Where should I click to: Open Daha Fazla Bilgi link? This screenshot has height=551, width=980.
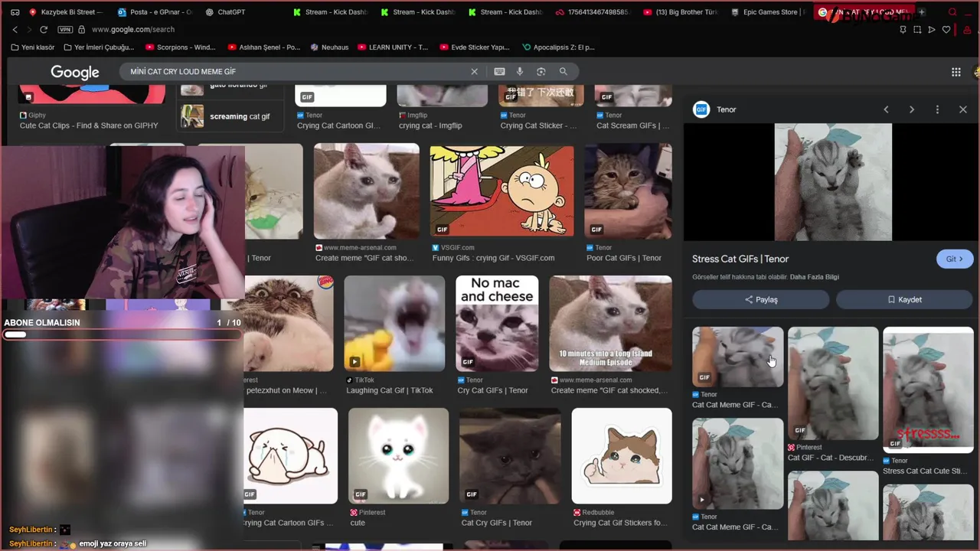[x=815, y=277]
